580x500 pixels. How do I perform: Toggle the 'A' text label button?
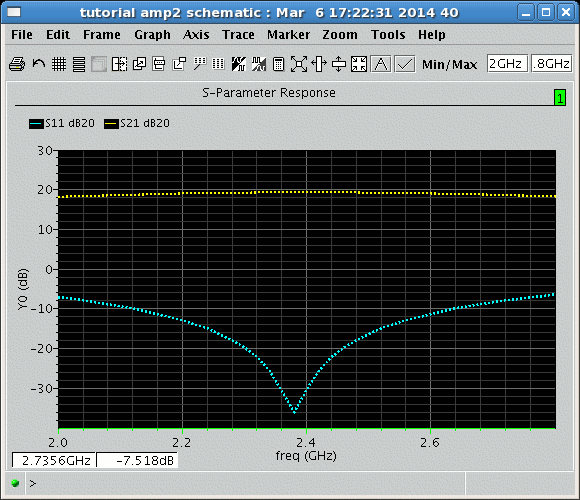pos(381,64)
